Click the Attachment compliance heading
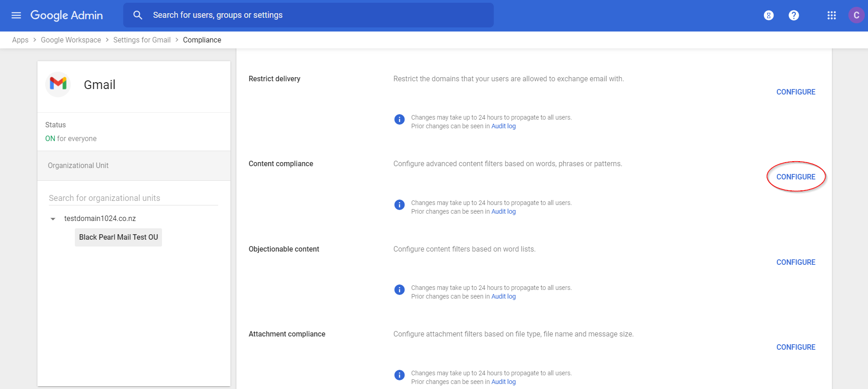Image resolution: width=868 pixels, height=389 pixels. click(x=287, y=334)
